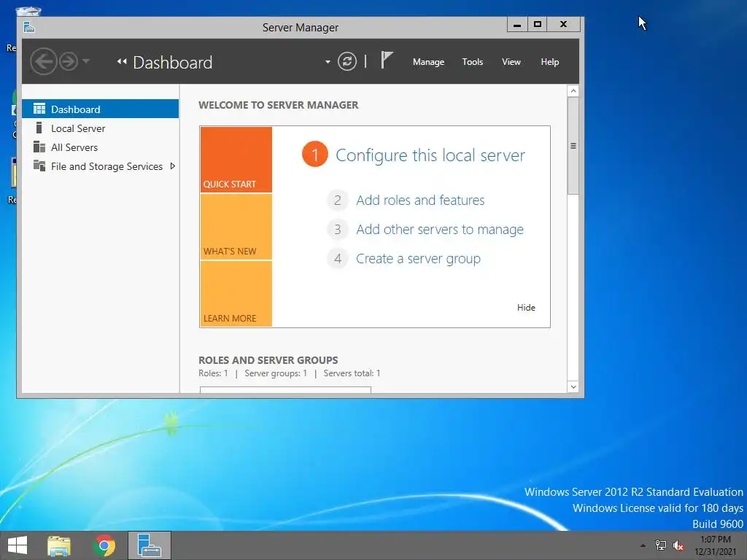This screenshot has height=560, width=747.
Task: Click the File and Storage Services icon
Action: pos(39,166)
